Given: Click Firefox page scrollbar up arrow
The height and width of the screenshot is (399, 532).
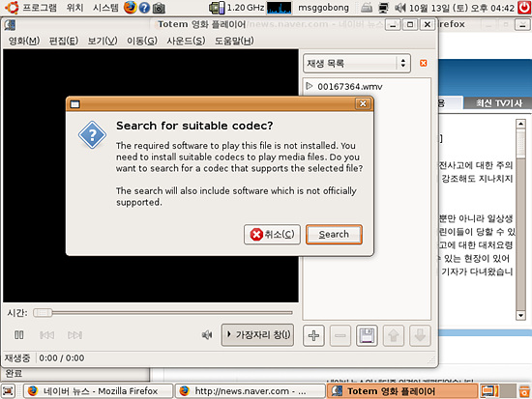Looking at the screenshot, I should click(520, 124).
